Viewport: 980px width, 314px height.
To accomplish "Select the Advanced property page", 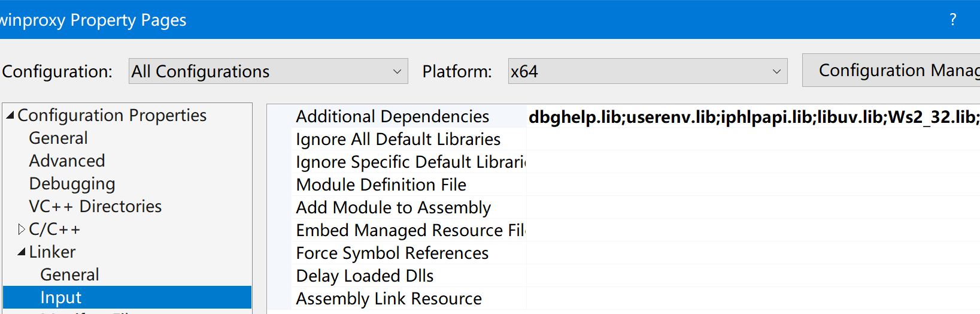I will [67, 161].
